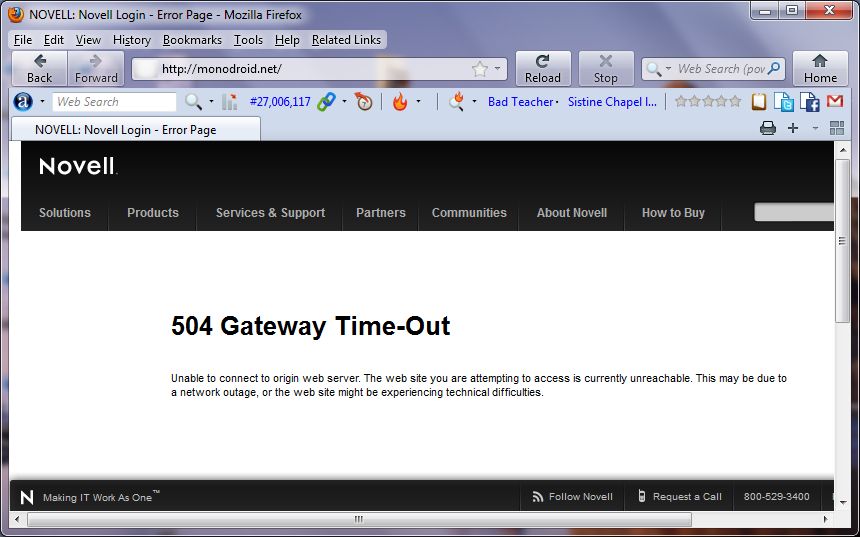The image size is (860, 537).
Task: Click the Request a Call link
Action: click(680, 496)
